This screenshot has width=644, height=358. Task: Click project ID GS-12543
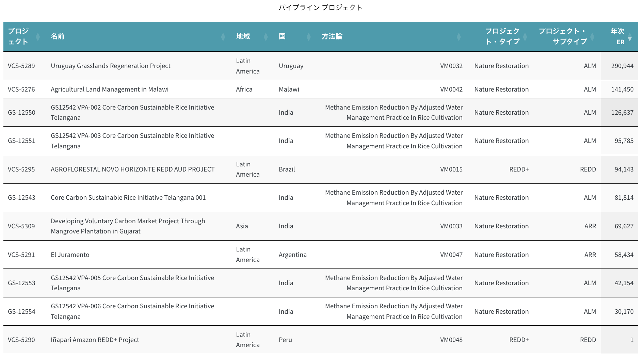21,198
